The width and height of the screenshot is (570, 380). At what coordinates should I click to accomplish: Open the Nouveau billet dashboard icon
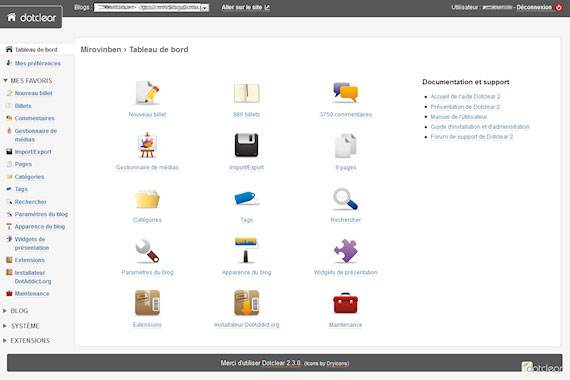tap(147, 93)
